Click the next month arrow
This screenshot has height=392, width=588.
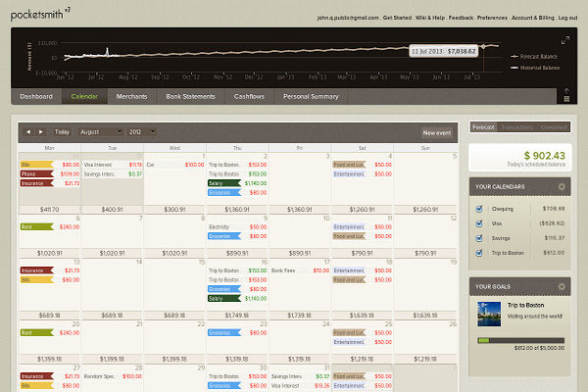40,131
